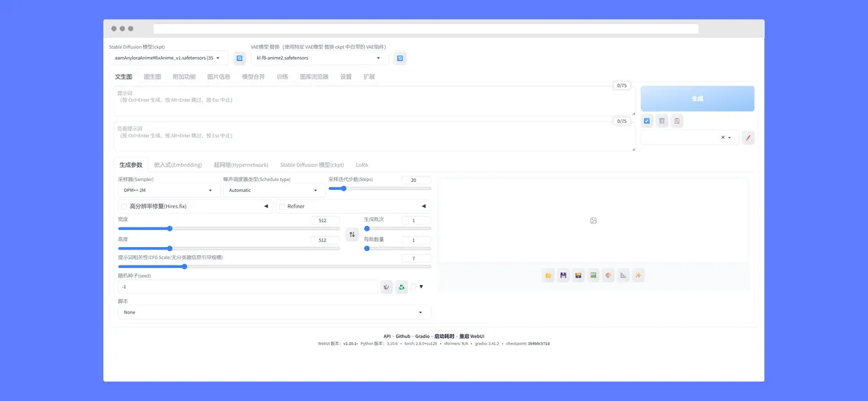Click the green recycle seed icon
Viewport: 868px width, 401px height.
click(401, 287)
